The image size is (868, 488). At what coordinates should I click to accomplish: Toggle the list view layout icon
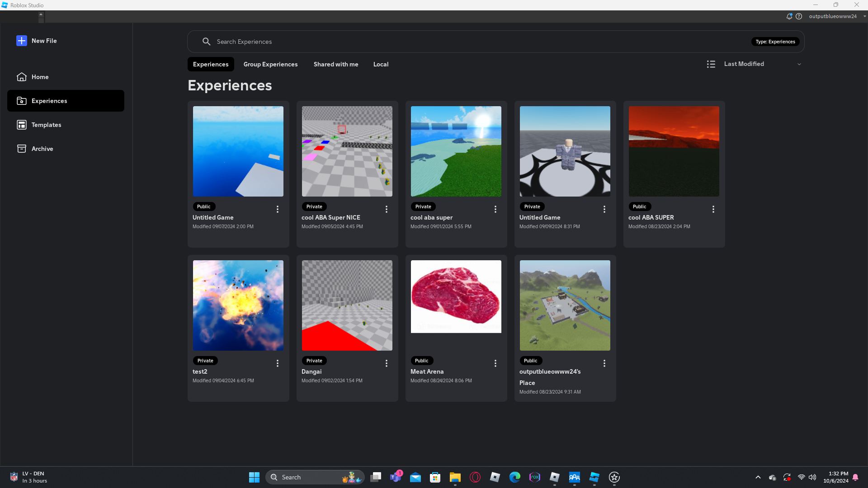pos(711,64)
